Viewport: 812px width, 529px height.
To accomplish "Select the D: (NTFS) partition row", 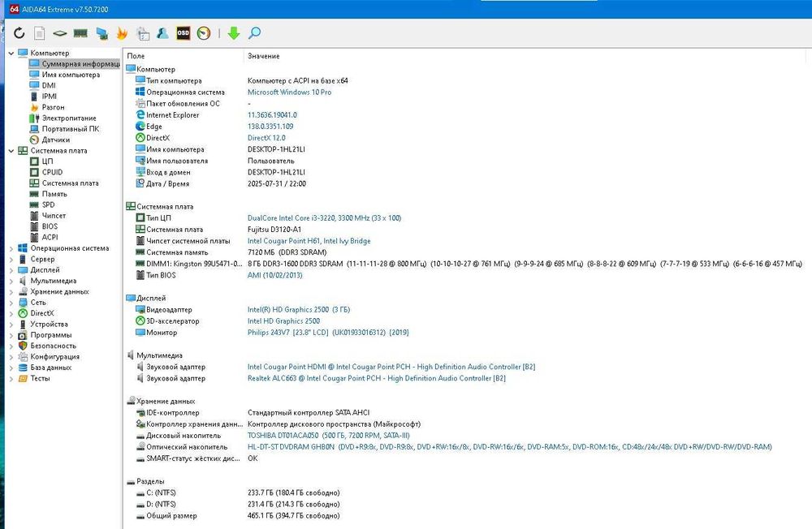I will 238,504.
